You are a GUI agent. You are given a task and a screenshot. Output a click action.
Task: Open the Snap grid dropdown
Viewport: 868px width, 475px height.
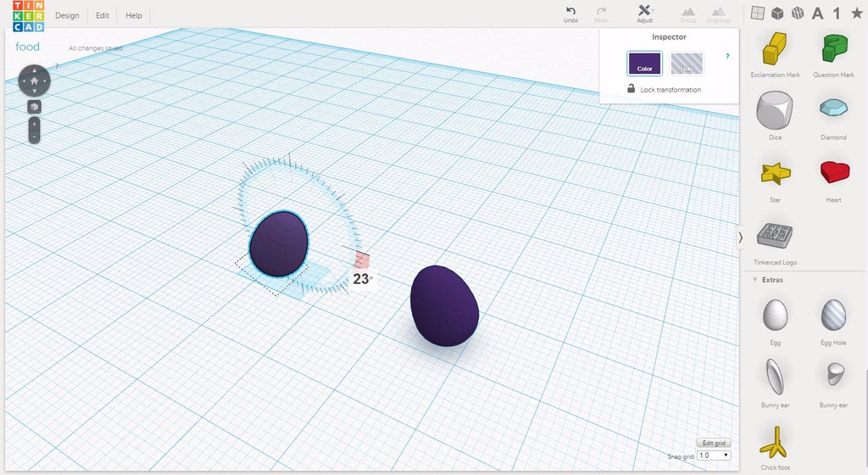click(x=714, y=455)
